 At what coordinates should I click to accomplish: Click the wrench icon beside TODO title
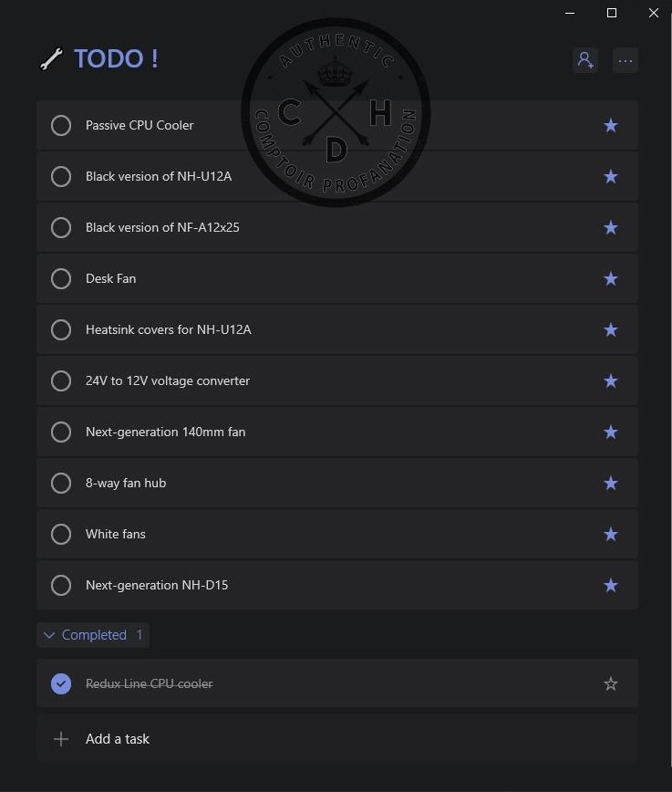(51, 59)
